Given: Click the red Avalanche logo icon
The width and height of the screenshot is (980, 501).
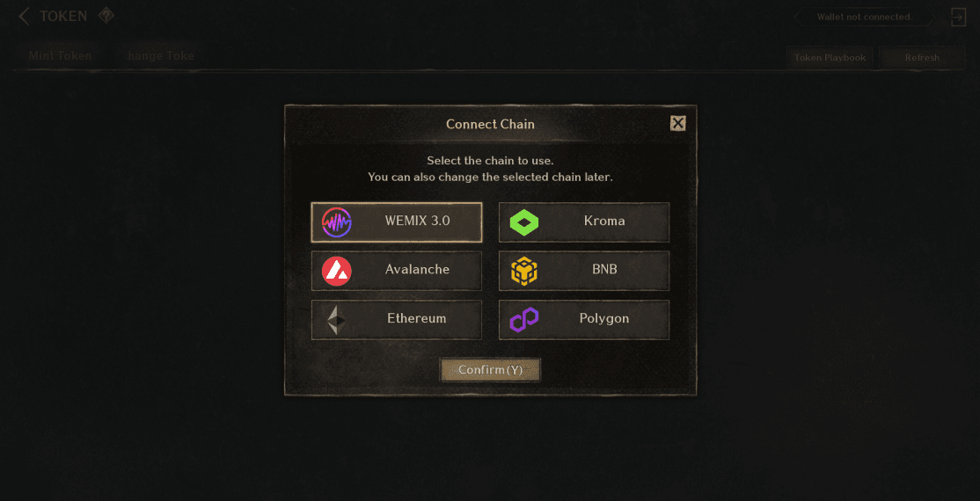Looking at the screenshot, I should point(336,271).
